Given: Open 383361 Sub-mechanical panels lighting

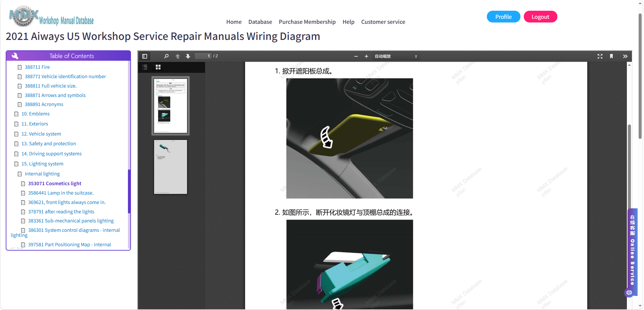Looking at the screenshot, I should coord(71,221).
